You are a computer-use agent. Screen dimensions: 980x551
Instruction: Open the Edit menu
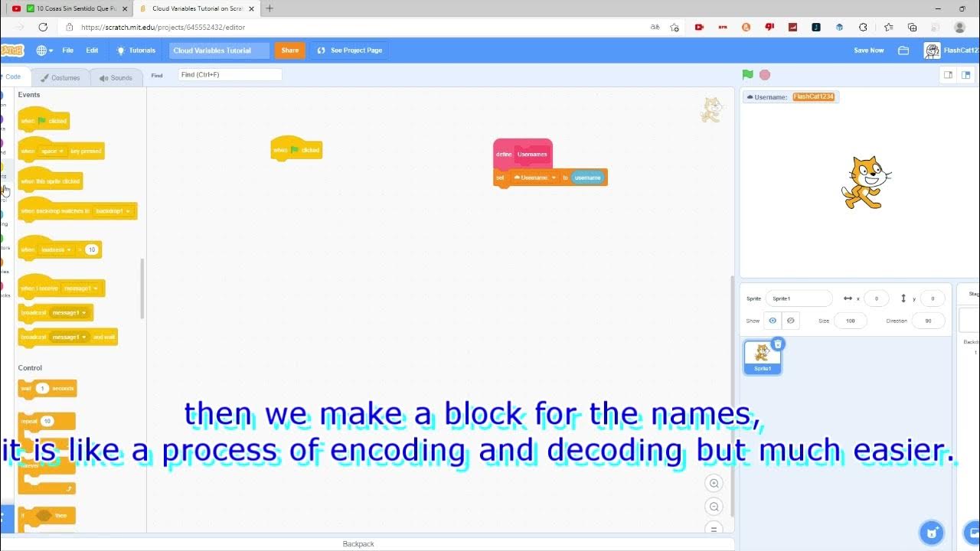pos(92,51)
